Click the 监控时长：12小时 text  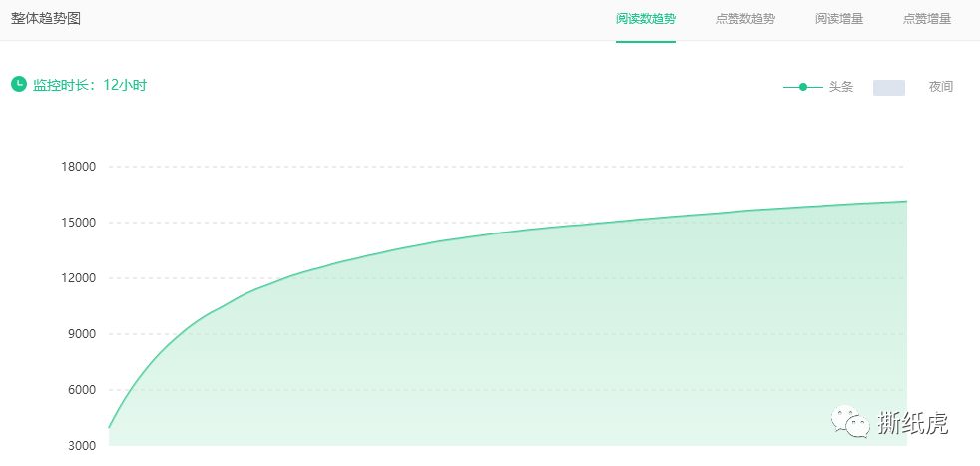pos(90,85)
